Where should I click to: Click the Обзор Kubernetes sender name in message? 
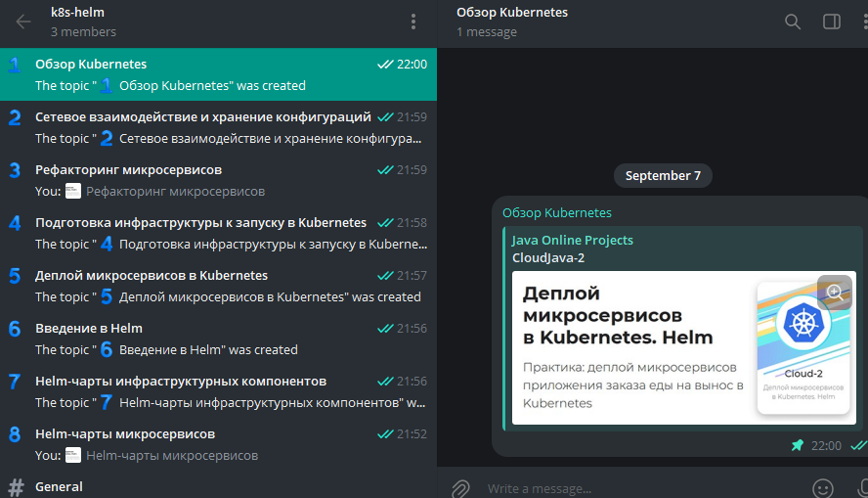pyautogui.click(x=557, y=212)
